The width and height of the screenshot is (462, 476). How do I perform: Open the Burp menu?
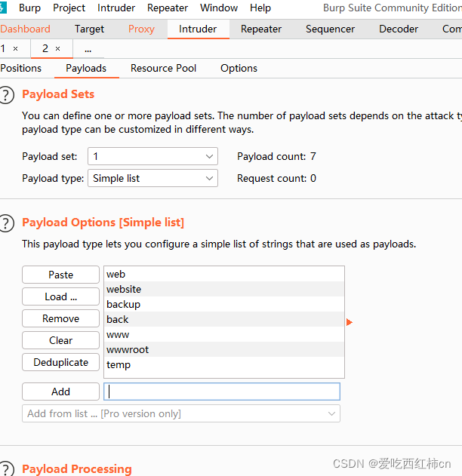pos(29,8)
